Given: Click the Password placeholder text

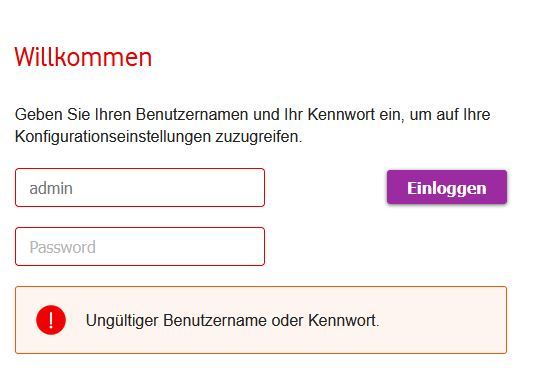Looking at the screenshot, I should pyautogui.click(x=63, y=247).
